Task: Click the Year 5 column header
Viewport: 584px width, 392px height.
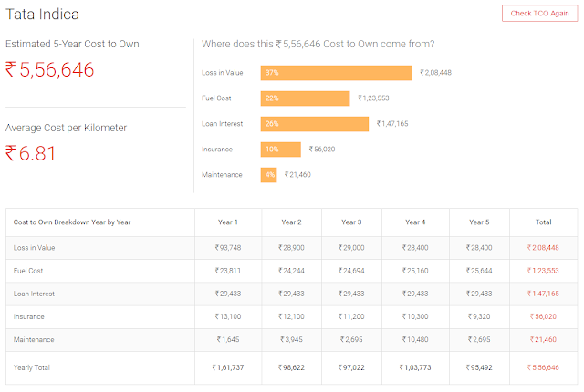Action: tap(479, 222)
